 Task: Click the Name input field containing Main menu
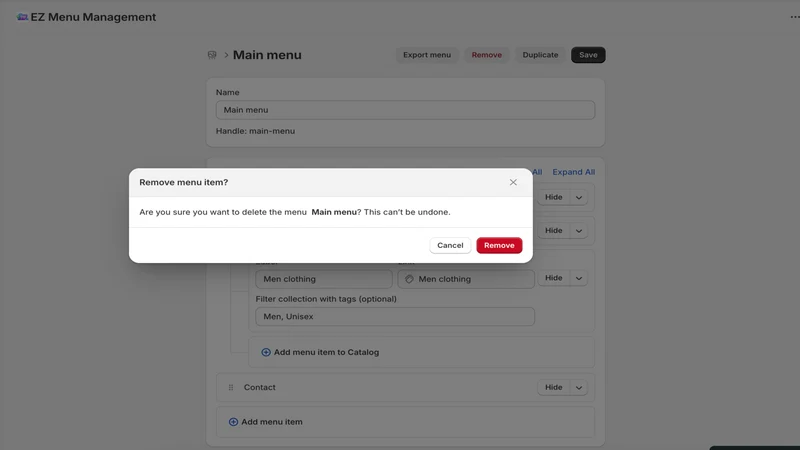pyautogui.click(x=405, y=110)
